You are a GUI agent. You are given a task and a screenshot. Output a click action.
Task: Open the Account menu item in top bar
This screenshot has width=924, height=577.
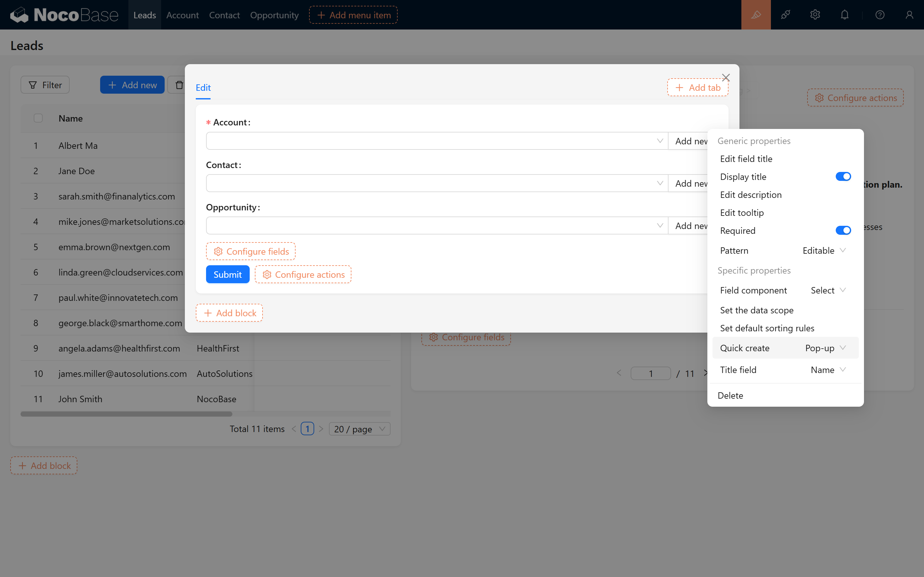[183, 15]
